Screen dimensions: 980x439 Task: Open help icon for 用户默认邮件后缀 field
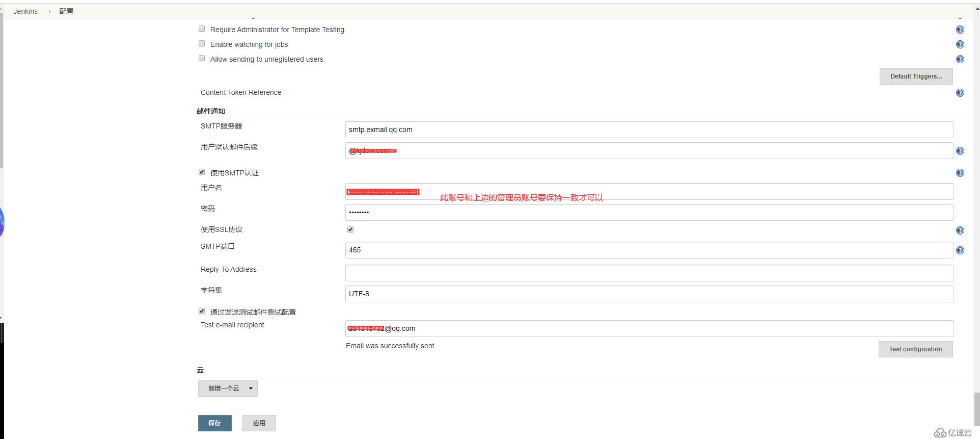point(960,151)
